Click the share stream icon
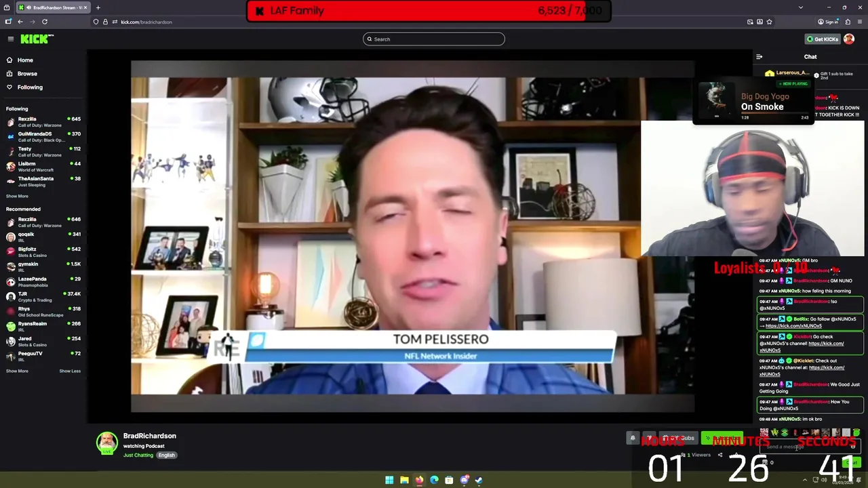Screen dimensions: 868x488 point(720,455)
